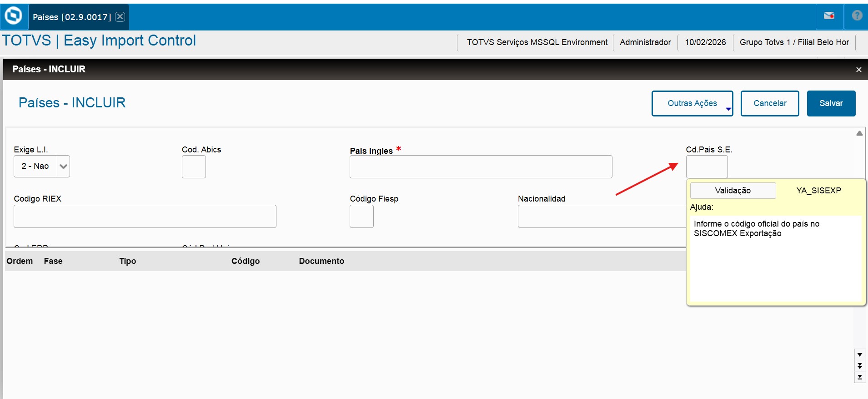Click the Fase column header
Image resolution: width=868 pixels, height=399 pixels.
coord(53,261)
